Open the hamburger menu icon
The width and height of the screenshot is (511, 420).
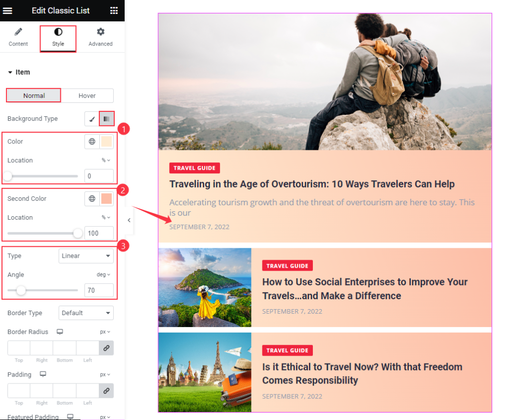point(7,11)
